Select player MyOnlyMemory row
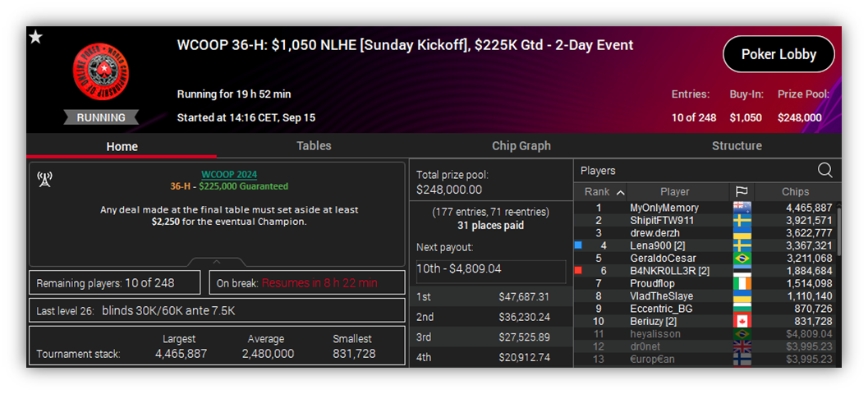868x394 pixels. (704, 208)
